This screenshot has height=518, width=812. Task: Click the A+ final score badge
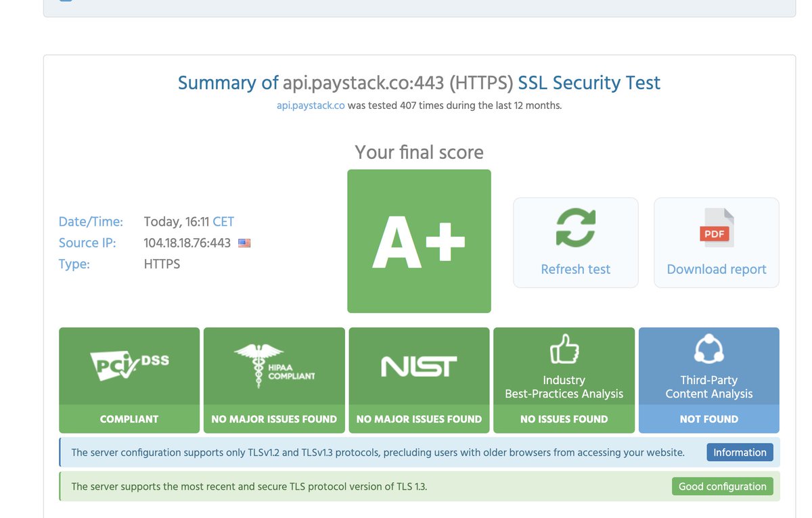pos(419,241)
